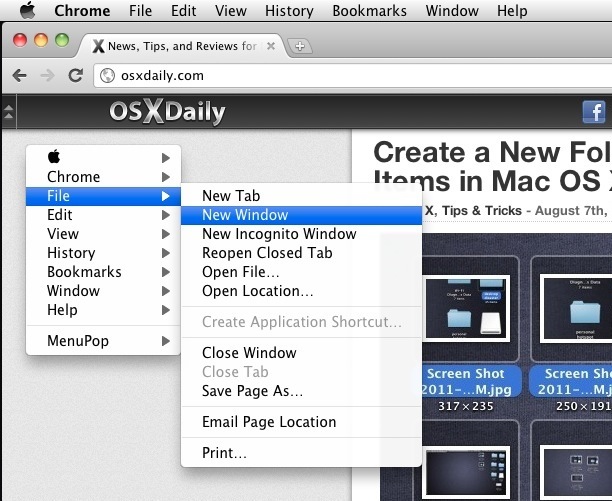
Task: Open the View menu in the menu bar
Action: pyautogui.click(x=231, y=11)
